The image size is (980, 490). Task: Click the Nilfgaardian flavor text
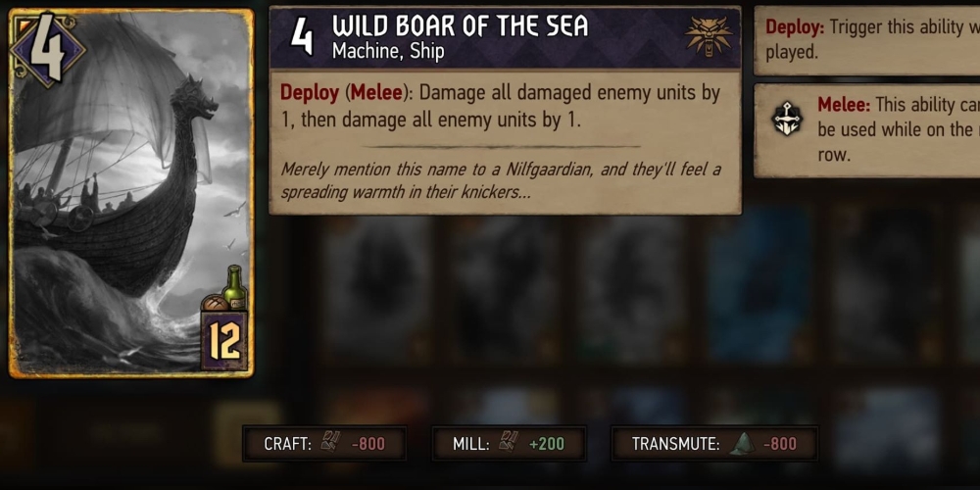[x=501, y=180]
